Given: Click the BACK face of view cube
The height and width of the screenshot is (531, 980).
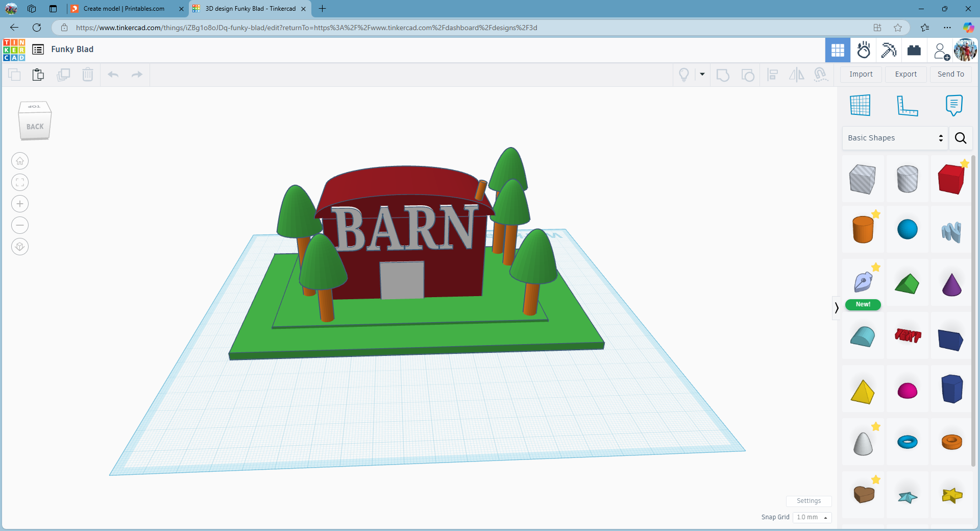Looking at the screenshot, I should coord(35,126).
